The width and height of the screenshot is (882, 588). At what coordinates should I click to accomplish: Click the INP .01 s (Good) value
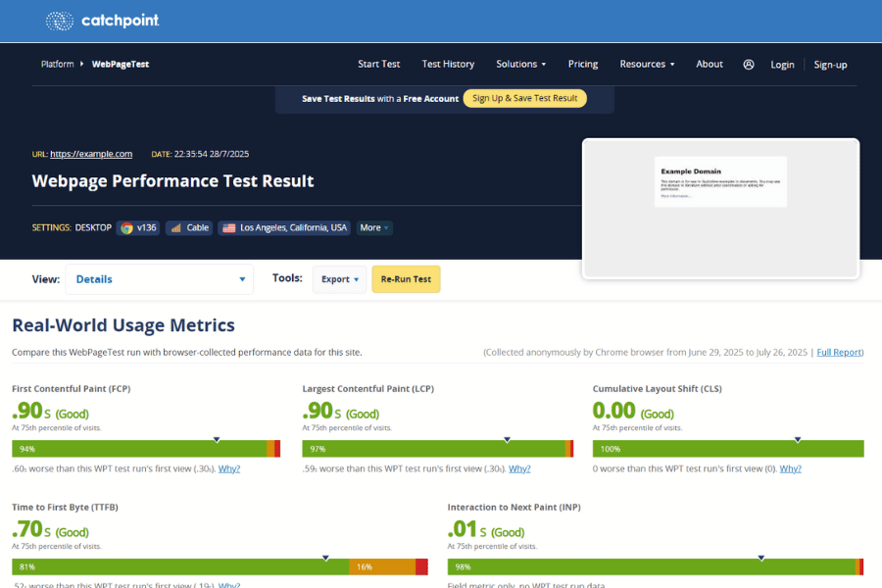(486, 529)
